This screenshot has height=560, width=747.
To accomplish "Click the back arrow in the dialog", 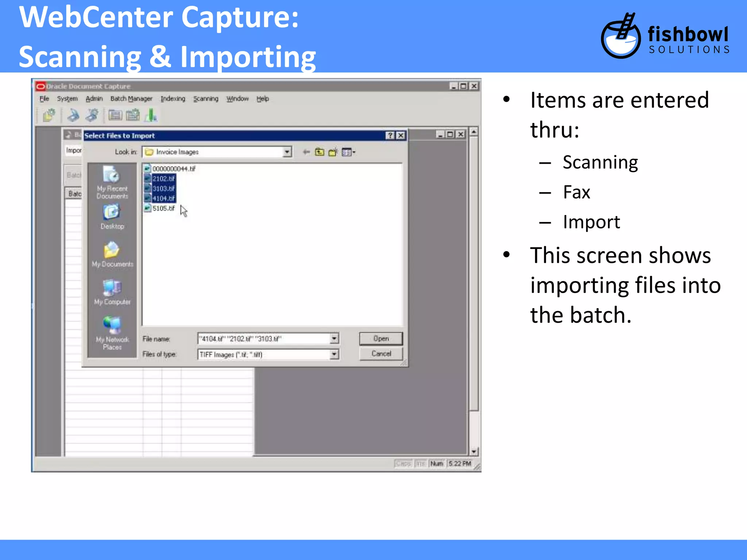I will tap(306, 152).
